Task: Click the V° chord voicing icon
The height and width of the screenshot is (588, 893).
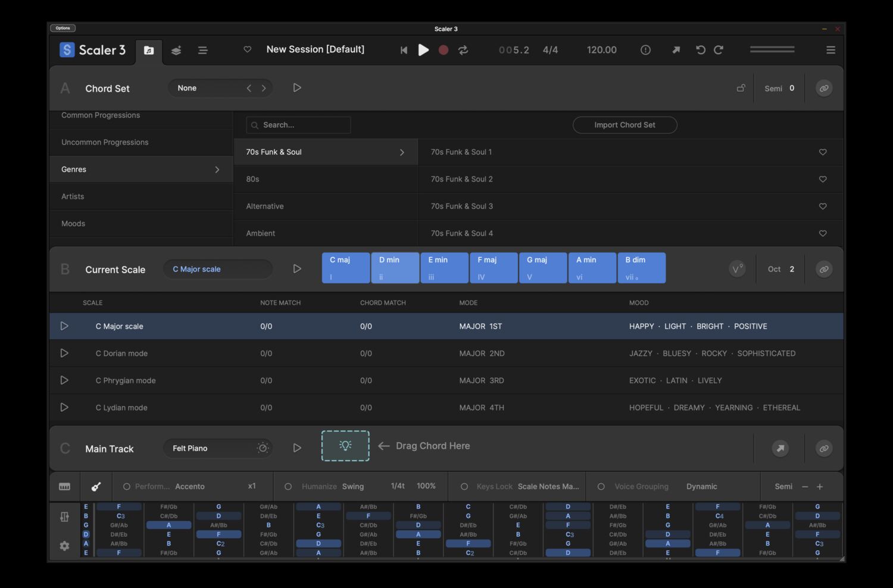Action: tap(737, 268)
